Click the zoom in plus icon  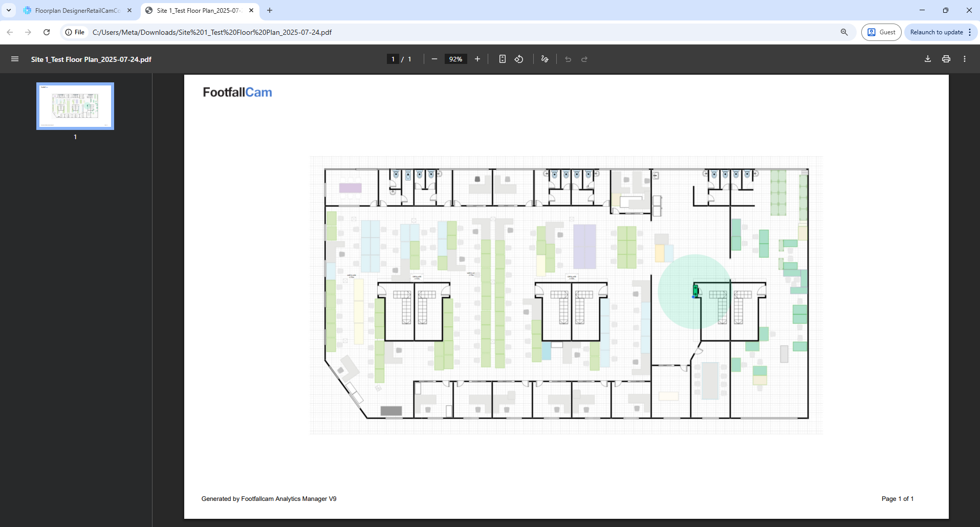tap(477, 59)
